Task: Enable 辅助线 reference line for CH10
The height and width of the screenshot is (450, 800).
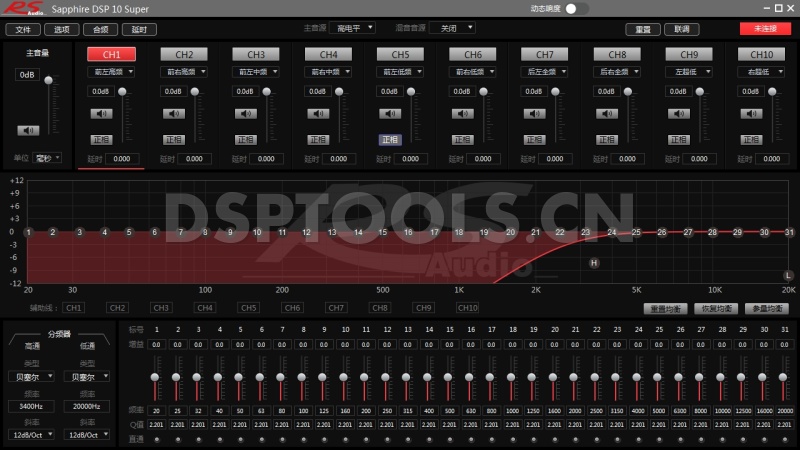Action: pos(467,308)
